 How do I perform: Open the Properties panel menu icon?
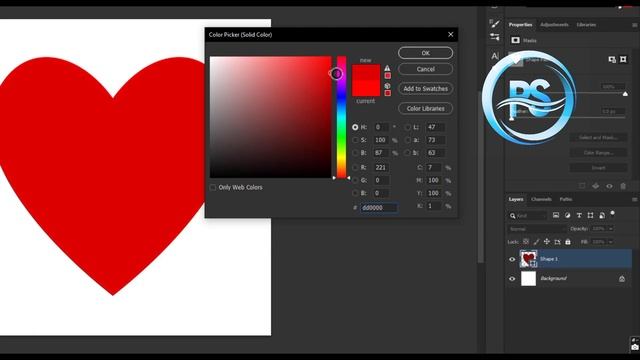click(x=635, y=25)
